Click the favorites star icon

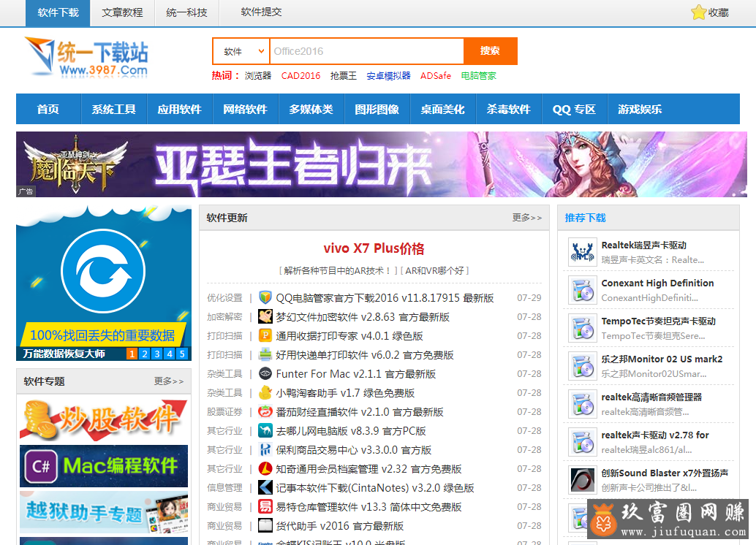click(698, 12)
